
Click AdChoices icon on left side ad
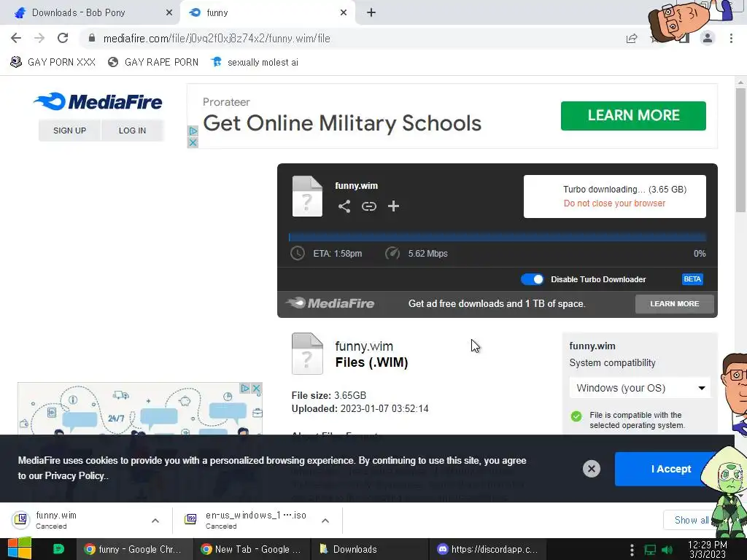(245, 388)
